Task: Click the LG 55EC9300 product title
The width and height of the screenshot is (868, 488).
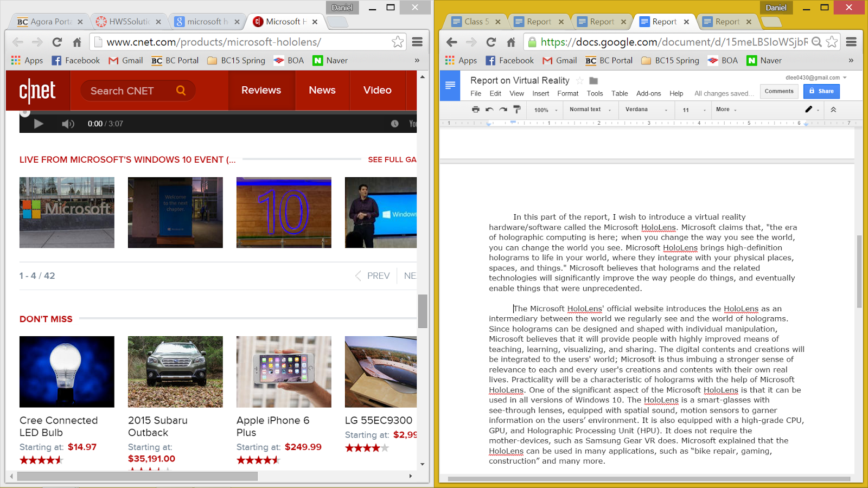Action: (x=379, y=420)
